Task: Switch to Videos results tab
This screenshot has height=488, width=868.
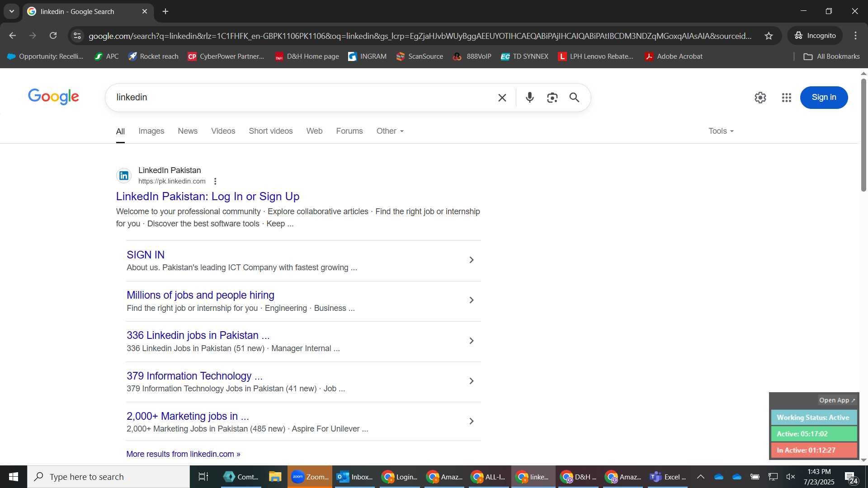Action: point(223,131)
